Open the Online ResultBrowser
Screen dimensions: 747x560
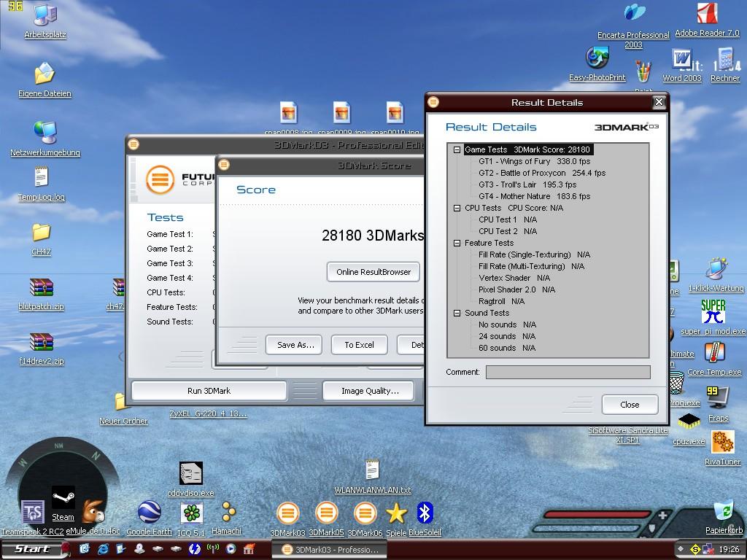373,272
